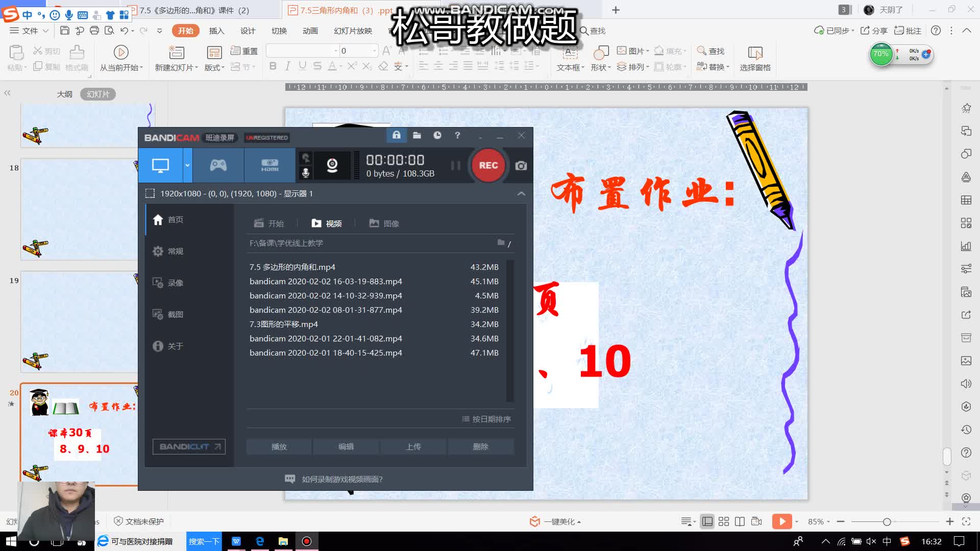The image size is (980, 551).
Task: Start slideshow 从当前开始
Action: pyautogui.click(x=121, y=58)
